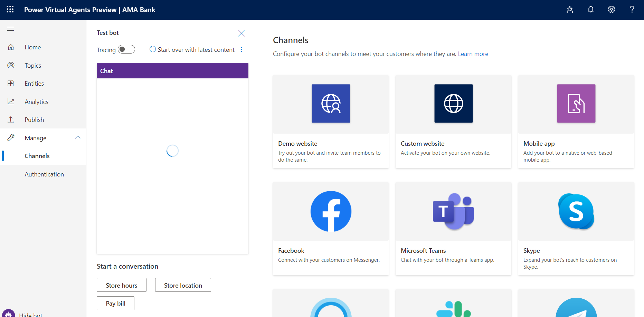Select Topics in the left navigation

(x=33, y=65)
